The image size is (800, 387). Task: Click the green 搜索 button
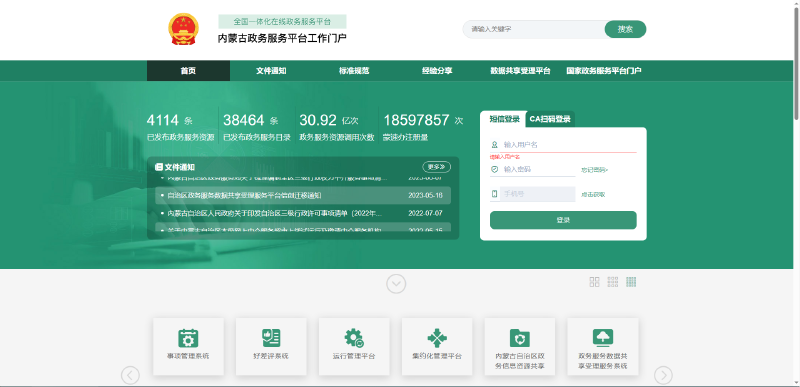point(626,29)
